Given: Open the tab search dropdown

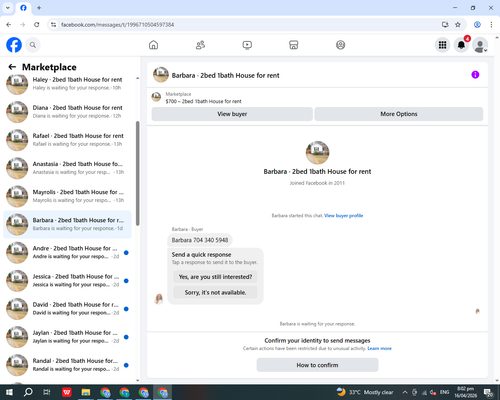Looking at the screenshot, I should click(8, 8).
